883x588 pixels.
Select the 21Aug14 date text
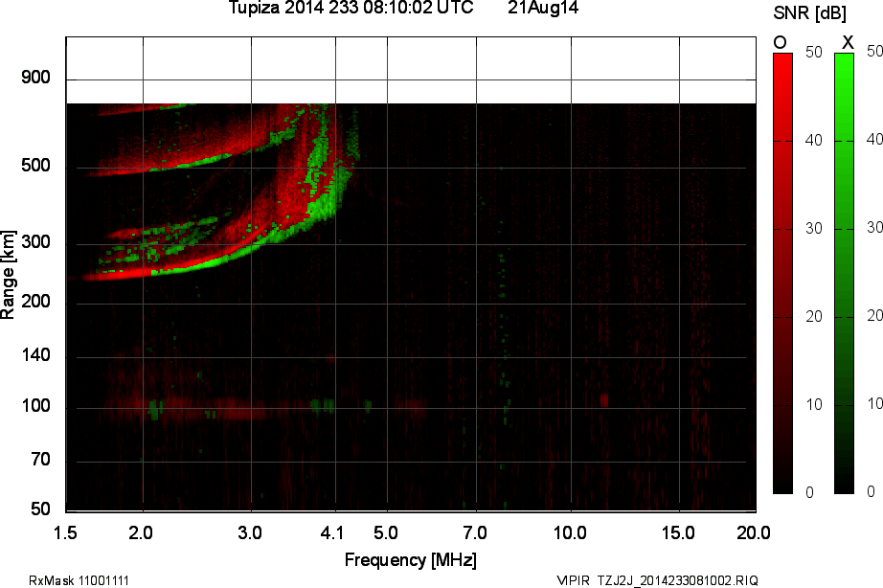(543, 9)
